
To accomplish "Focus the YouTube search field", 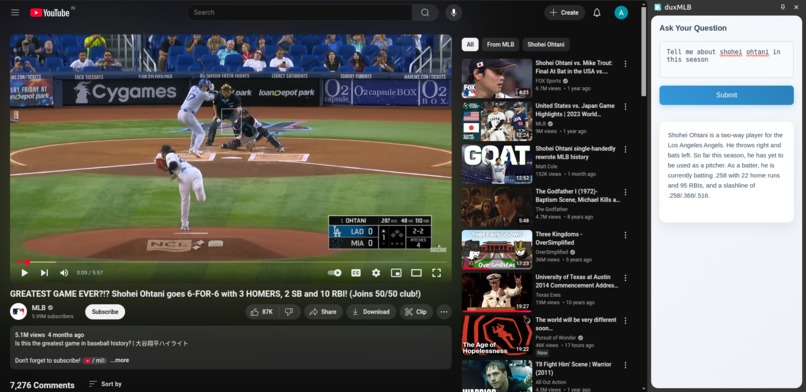I will 300,12.
